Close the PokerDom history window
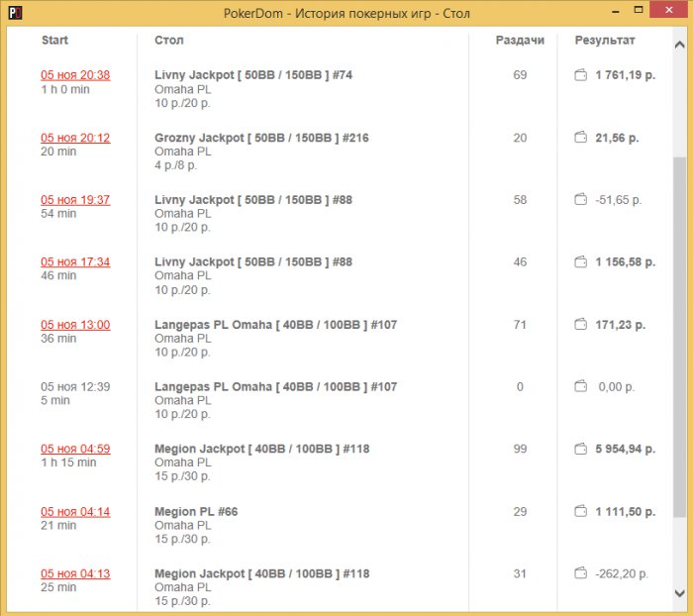Viewport: 693px width, 616px height. click(x=669, y=10)
